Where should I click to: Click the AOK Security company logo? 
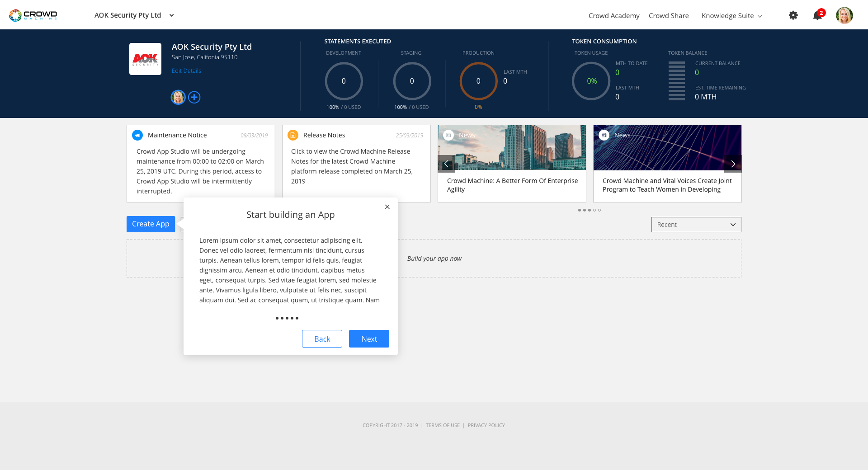click(x=145, y=59)
